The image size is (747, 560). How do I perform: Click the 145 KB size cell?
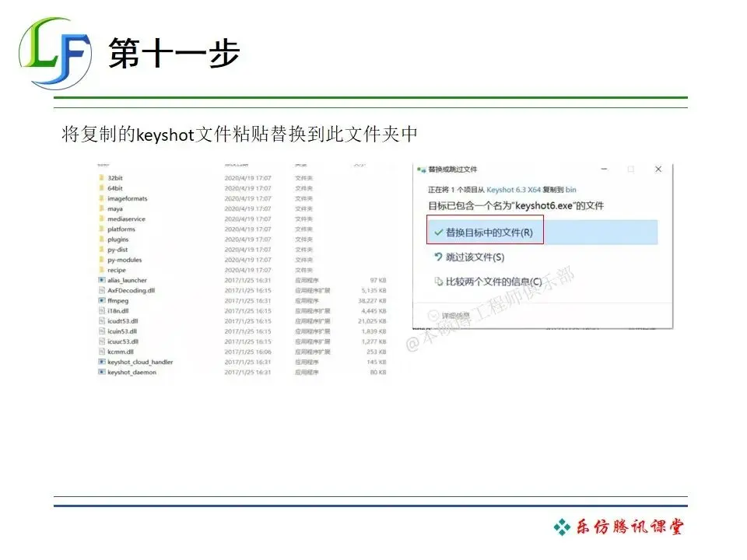(x=377, y=362)
